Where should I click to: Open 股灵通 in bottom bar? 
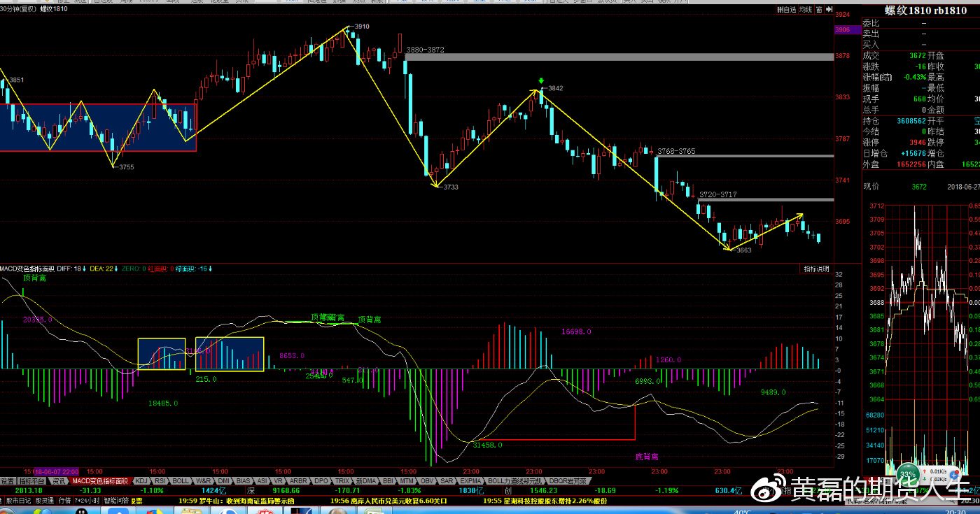tap(44, 501)
